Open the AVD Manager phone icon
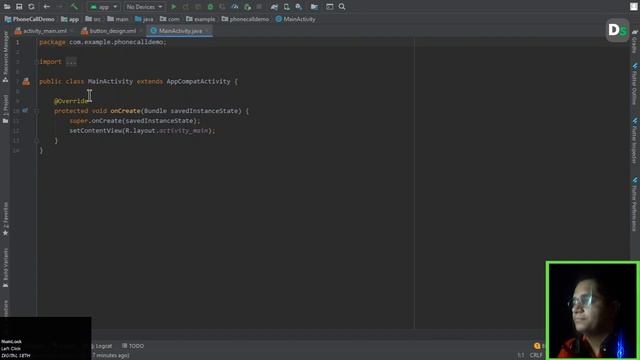640x360 pixels. coord(287,7)
